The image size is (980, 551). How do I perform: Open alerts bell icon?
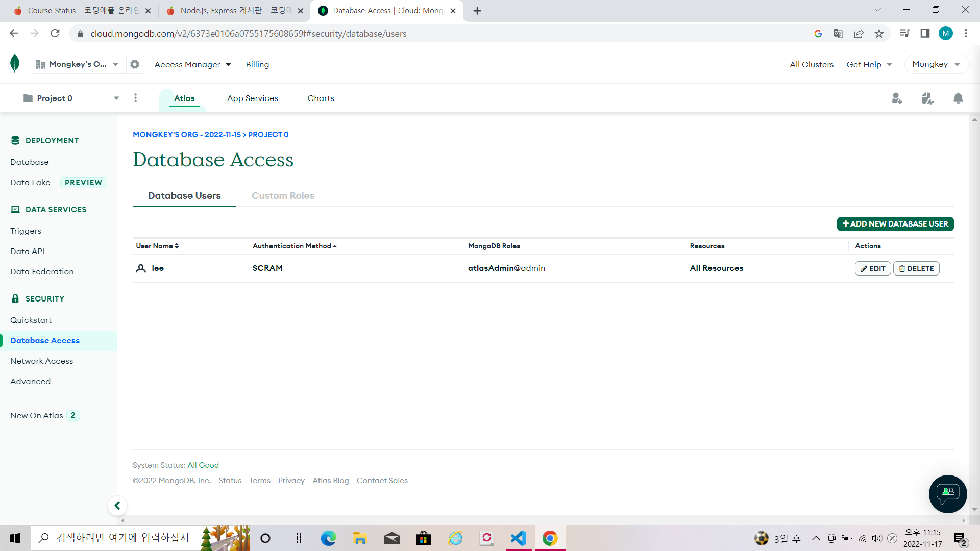point(958,98)
